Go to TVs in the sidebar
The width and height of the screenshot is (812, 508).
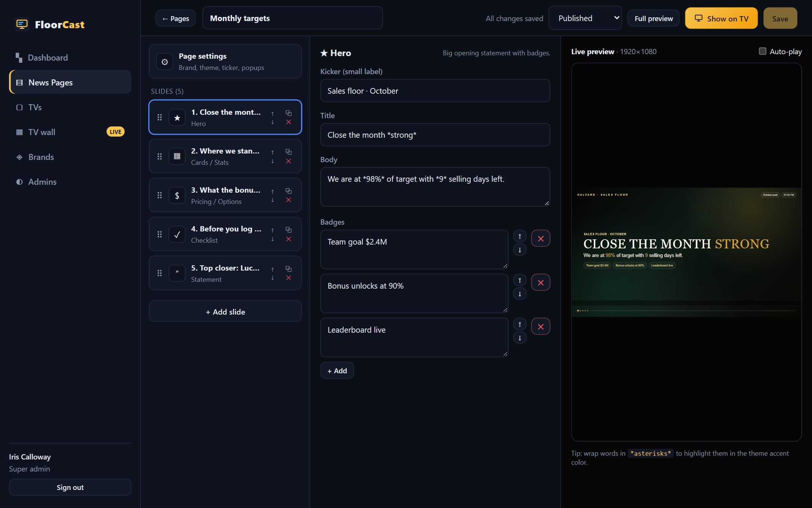(x=70, y=107)
